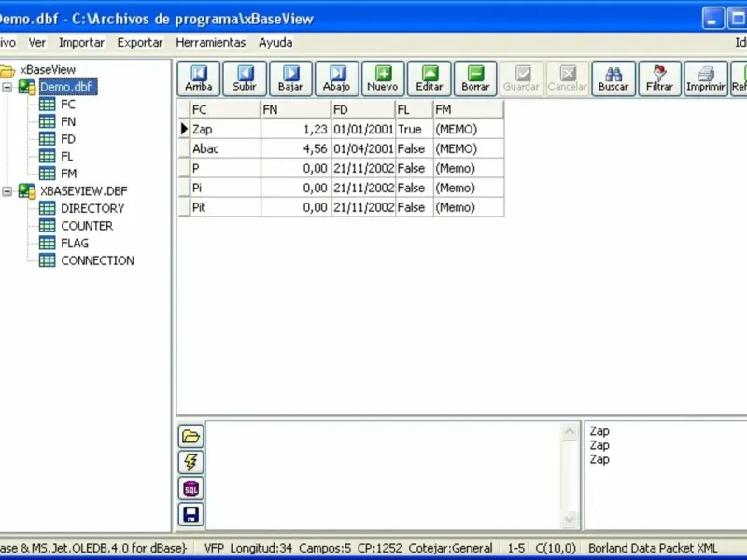Click the Filtrar funnel button
Image resolution: width=747 pixels, height=560 pixels.
click(660, 78)
